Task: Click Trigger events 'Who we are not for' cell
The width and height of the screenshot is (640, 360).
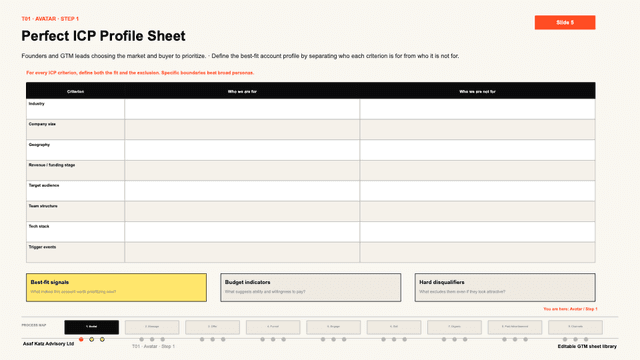Action: tap(478, 252)
